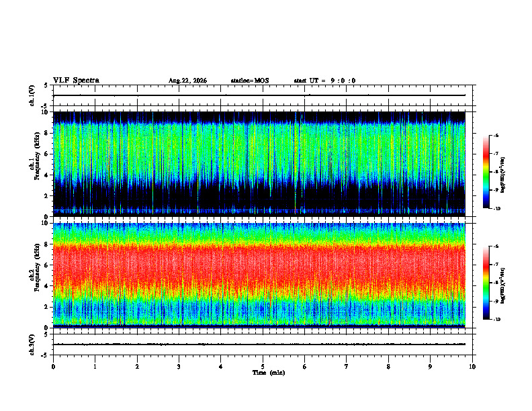
Task: Click the ch.2 spectrogram color bar
Action: coord(486,283)
